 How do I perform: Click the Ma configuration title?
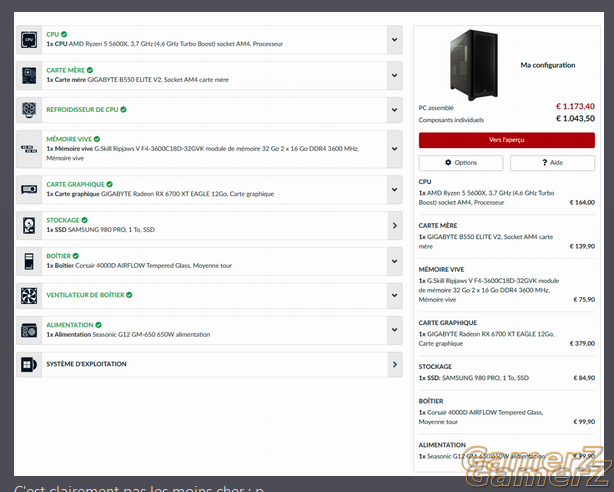click(x=548, y=65)
